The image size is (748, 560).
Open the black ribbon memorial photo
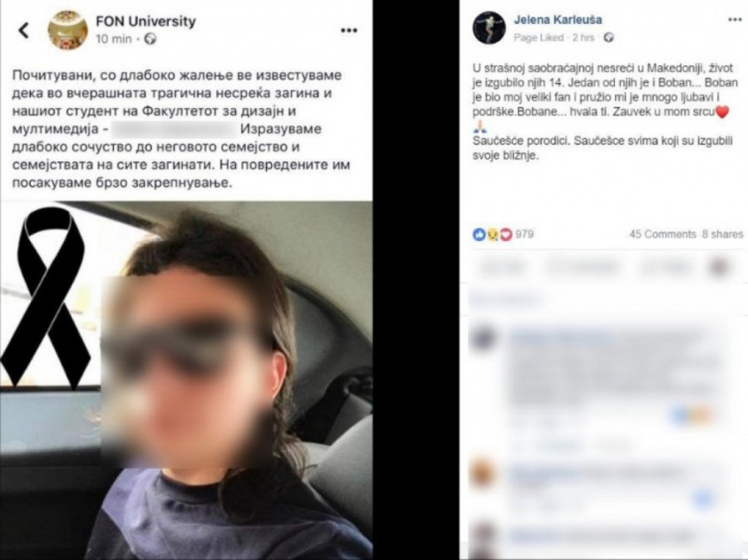[186, 381]
